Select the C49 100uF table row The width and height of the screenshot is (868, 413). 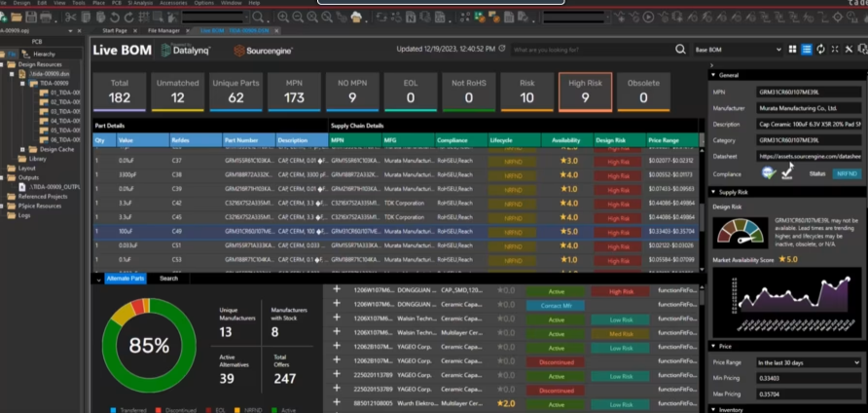396,231
